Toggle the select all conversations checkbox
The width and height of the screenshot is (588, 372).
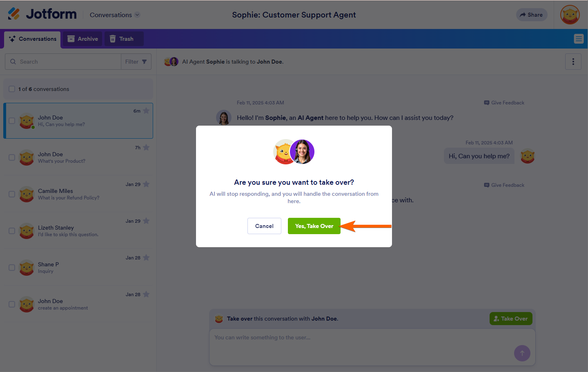pos(12,89)
